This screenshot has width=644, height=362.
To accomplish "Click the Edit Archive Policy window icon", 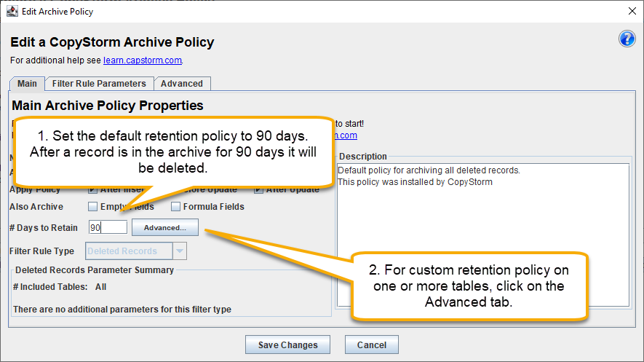I will [x=12, y=11].
